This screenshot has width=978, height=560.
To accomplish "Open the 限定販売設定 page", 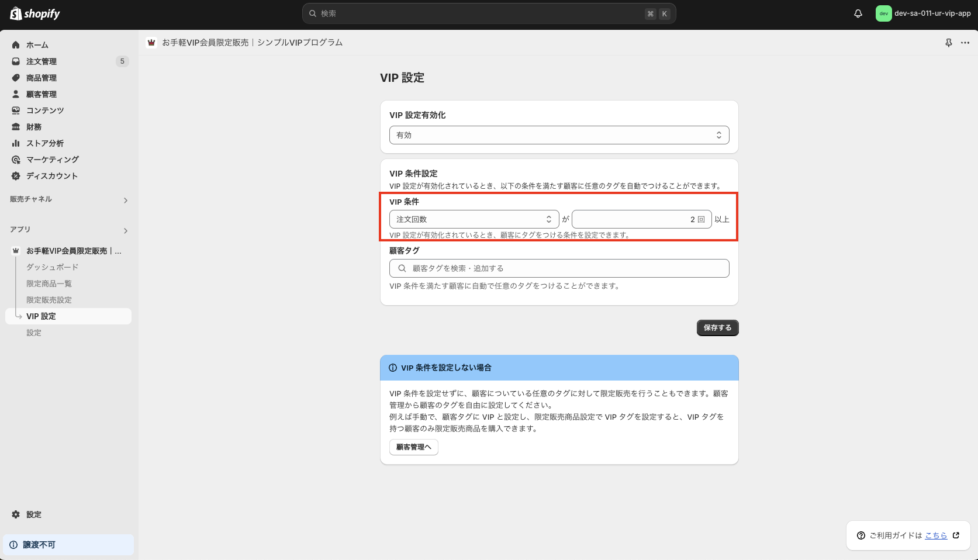I will point(49,300).
